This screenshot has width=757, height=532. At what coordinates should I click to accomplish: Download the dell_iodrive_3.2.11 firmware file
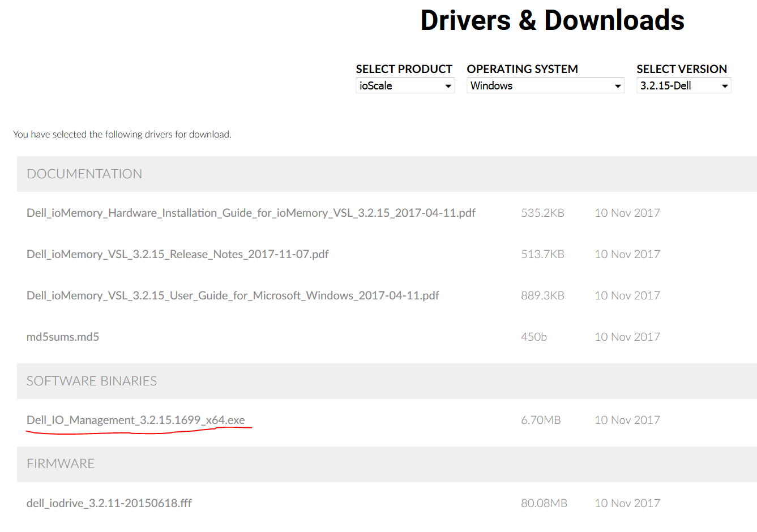[109, 503]
